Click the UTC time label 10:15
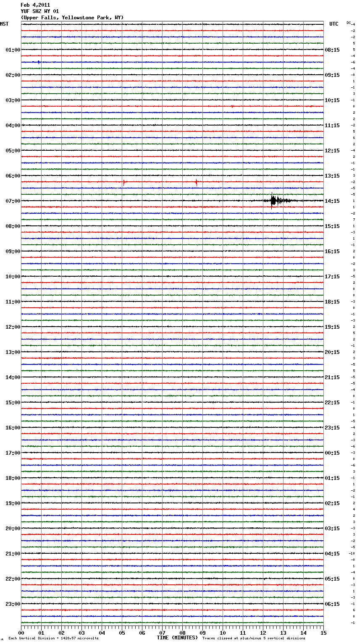357x644 pixels. (332, 100)
